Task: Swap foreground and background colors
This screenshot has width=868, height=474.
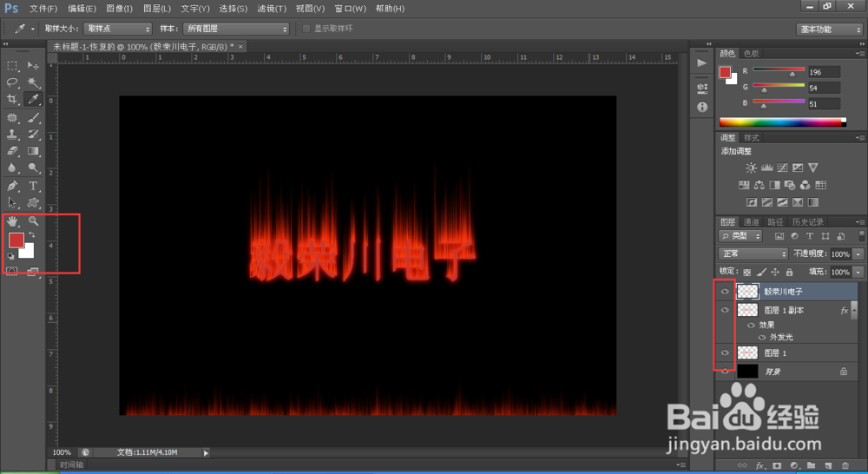Action: 31,235
